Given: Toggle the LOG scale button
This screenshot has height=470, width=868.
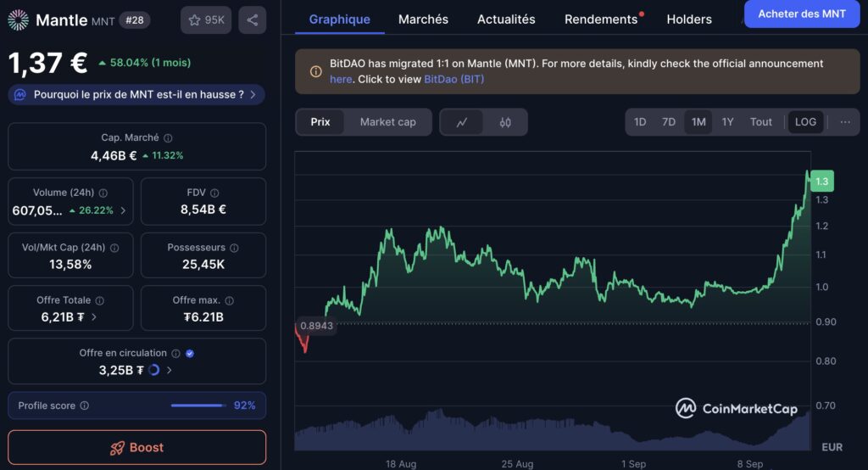Looking at the screenshot, I should coord(805,122).
